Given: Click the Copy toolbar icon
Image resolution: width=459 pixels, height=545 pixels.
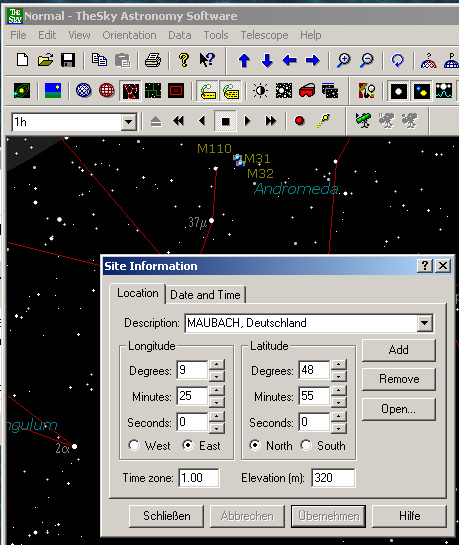Looking at the screenshot, I should pyautogui.click(x=99, y=60).
